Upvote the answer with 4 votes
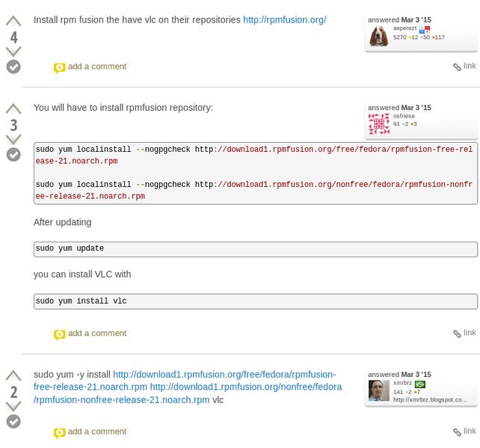 point(13,21)
